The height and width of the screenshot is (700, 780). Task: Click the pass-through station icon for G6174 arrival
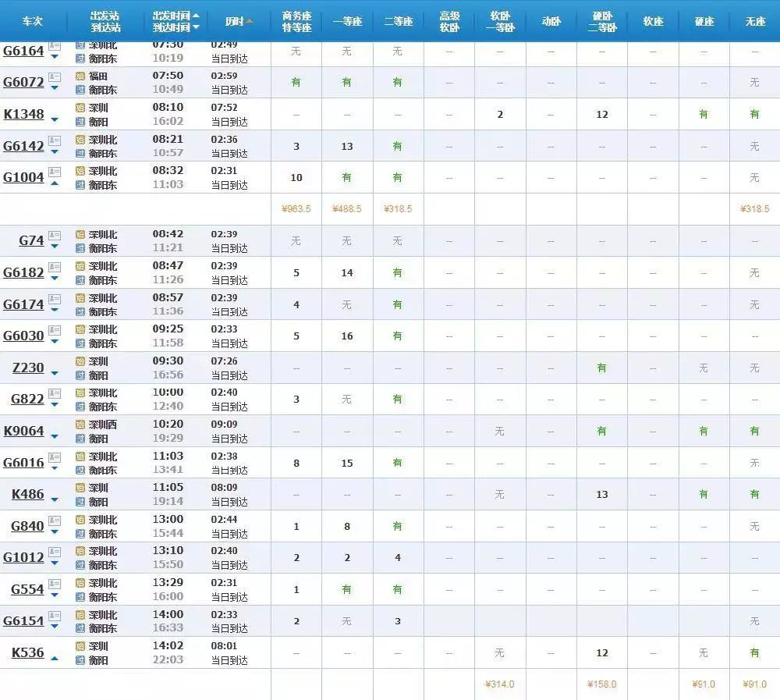click(80, 311)
